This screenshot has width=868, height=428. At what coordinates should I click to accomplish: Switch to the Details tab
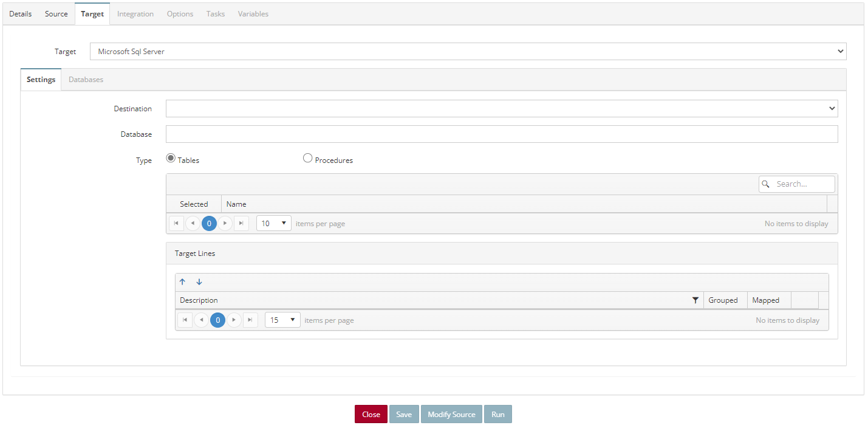[x=21, y=14]
